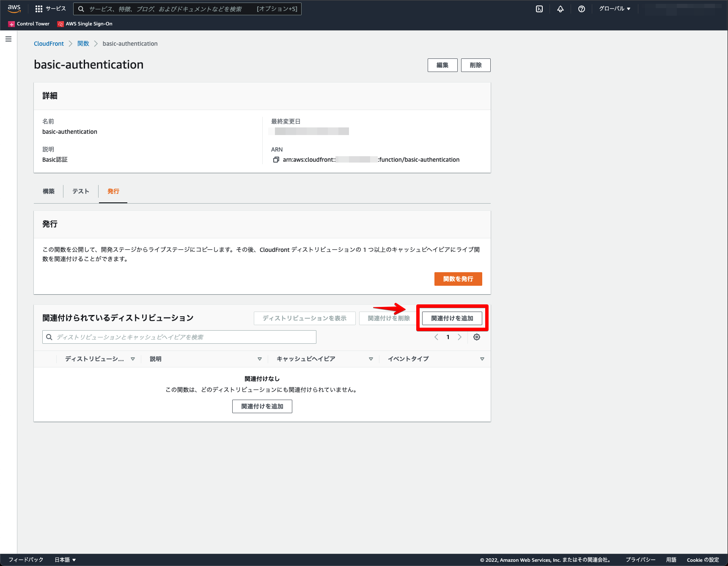Click the 関連付けなし message text
The image size is (728, 566).
point(262,379)
